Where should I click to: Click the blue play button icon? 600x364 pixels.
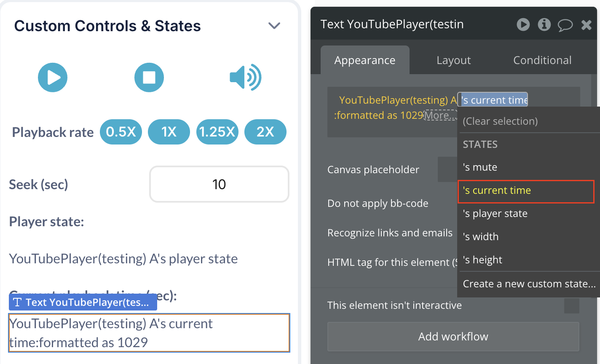[53, 78]
